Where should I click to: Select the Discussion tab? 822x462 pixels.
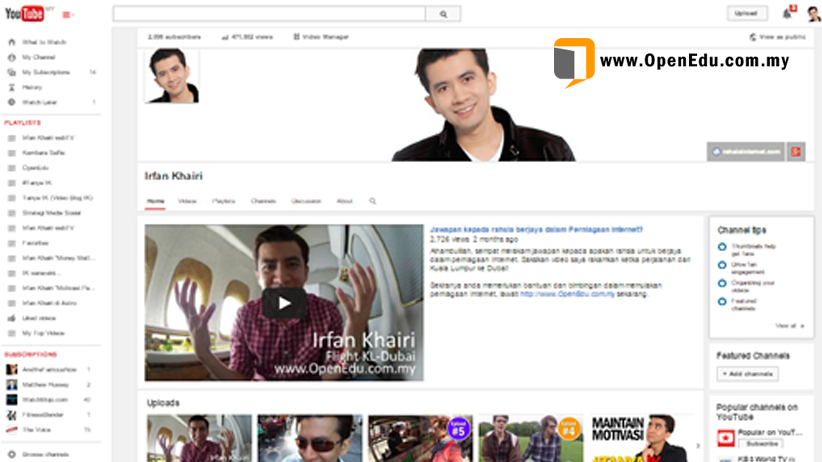[306, 201]
